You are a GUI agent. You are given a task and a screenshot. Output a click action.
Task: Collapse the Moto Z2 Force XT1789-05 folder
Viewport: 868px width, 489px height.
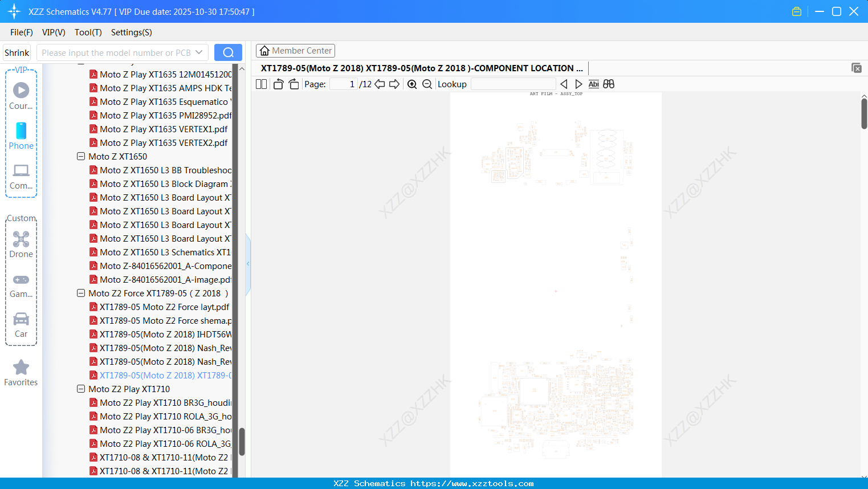(81, 293)
